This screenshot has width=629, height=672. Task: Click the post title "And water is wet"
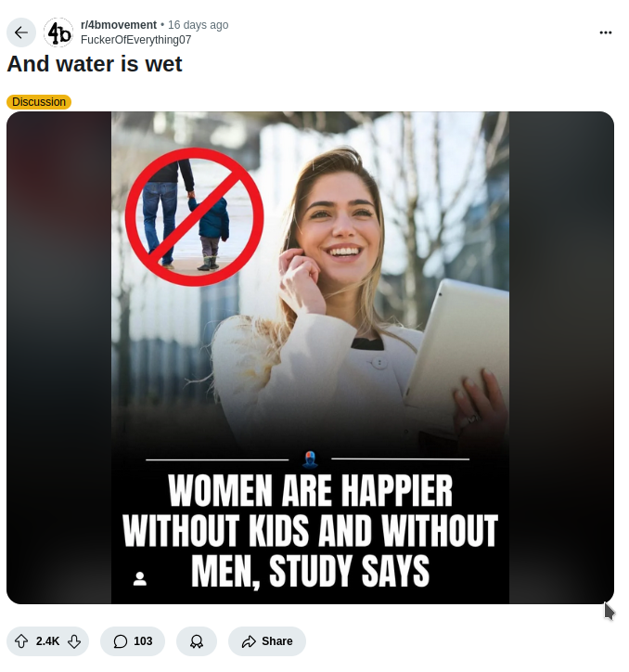pos(95,64)
